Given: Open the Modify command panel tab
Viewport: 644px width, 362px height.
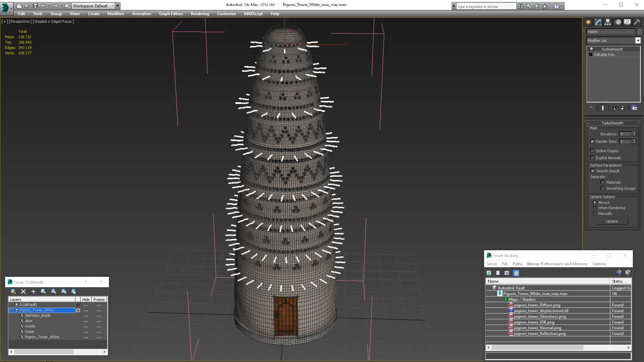Looking at the screenshot, I should (x=598, y=22).
